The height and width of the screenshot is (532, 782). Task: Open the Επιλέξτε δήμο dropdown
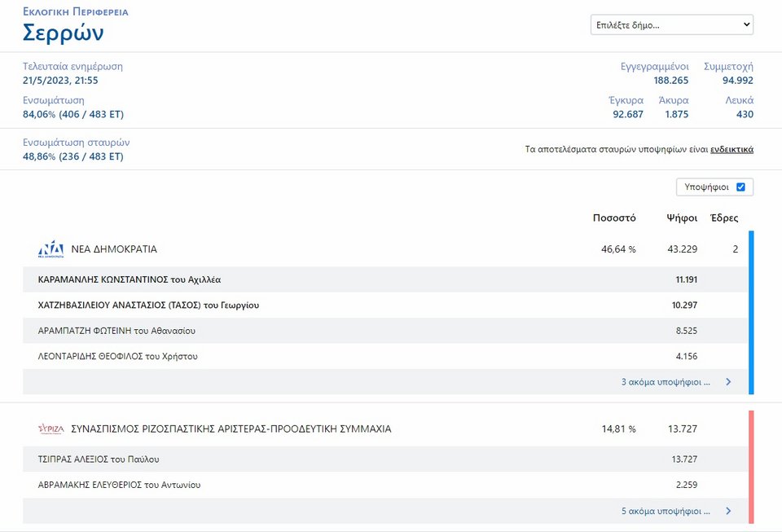pos(671,25)
